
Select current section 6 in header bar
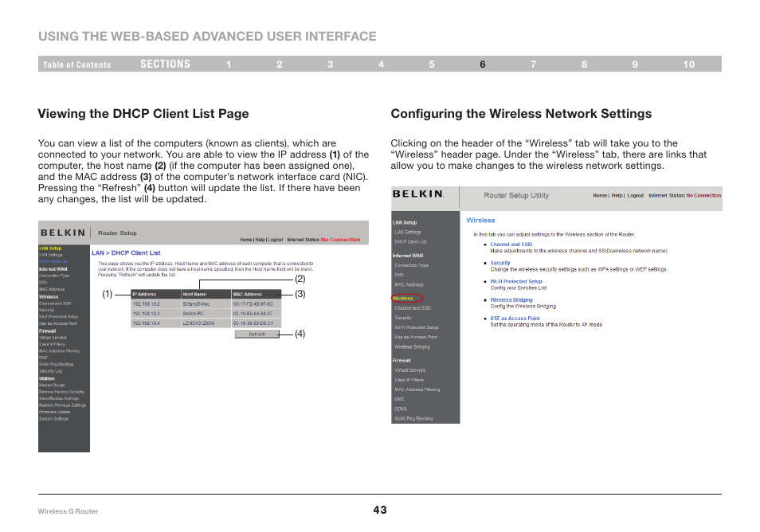[483, 65]
